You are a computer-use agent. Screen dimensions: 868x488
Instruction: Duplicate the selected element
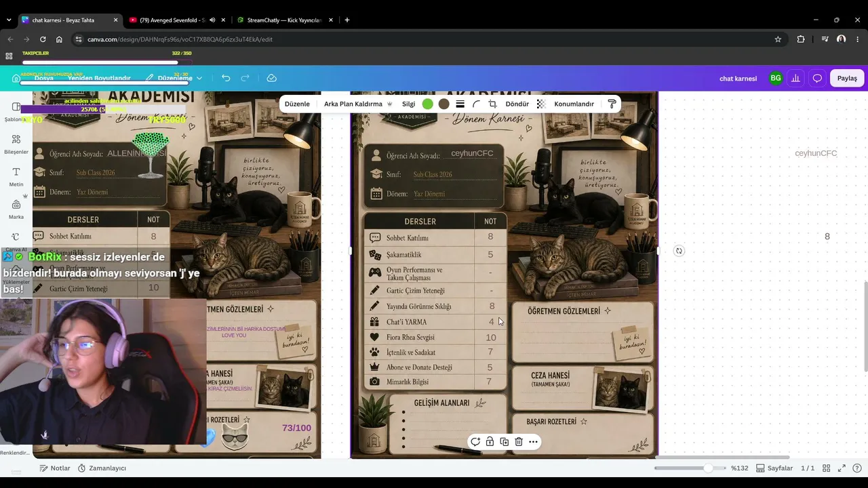click(504, 442)
